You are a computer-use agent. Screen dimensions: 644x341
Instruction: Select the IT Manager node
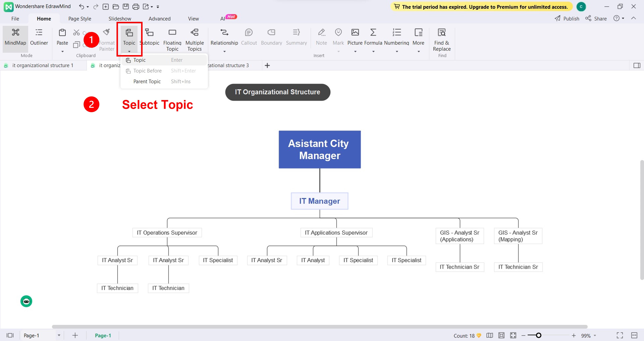click(320, 201)
